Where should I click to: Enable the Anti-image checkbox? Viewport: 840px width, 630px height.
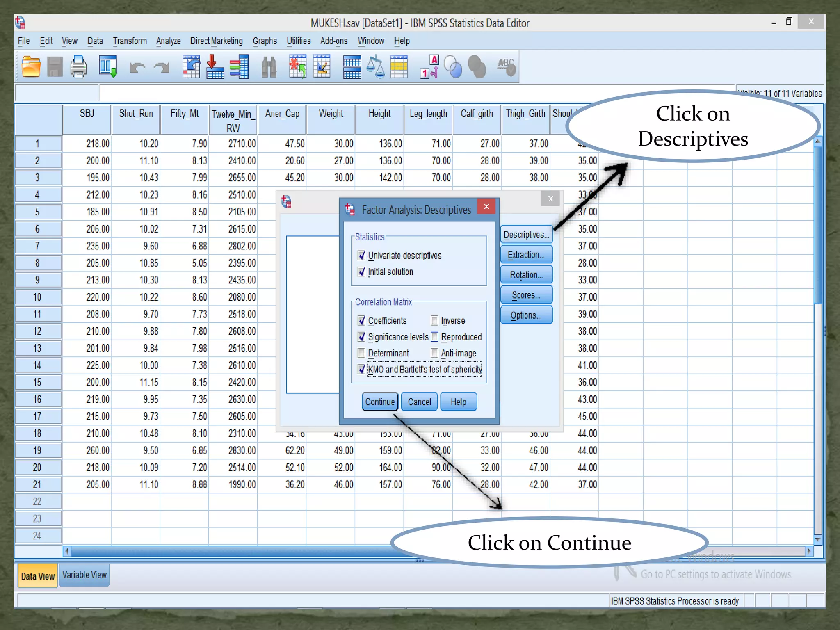click(434, 353)
